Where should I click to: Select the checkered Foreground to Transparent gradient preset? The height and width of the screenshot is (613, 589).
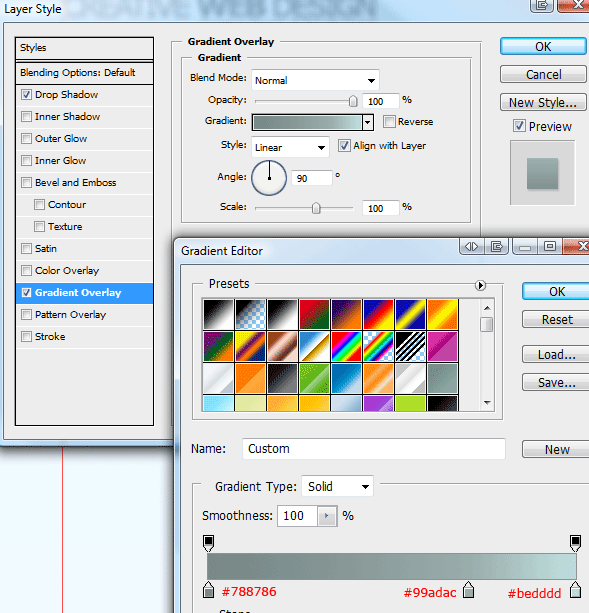pyautogui.click(x=250, y=314)
